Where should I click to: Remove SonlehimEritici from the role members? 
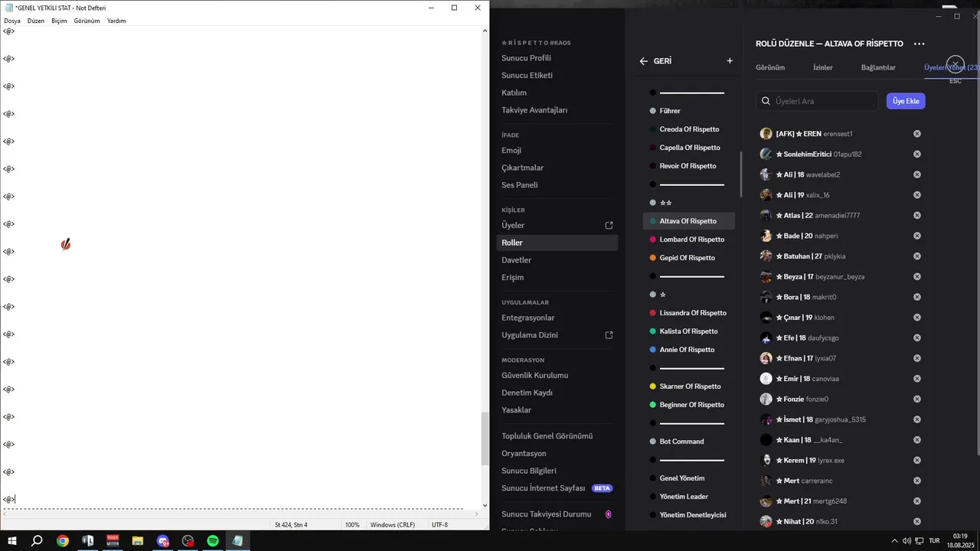(x=917, y=154)
